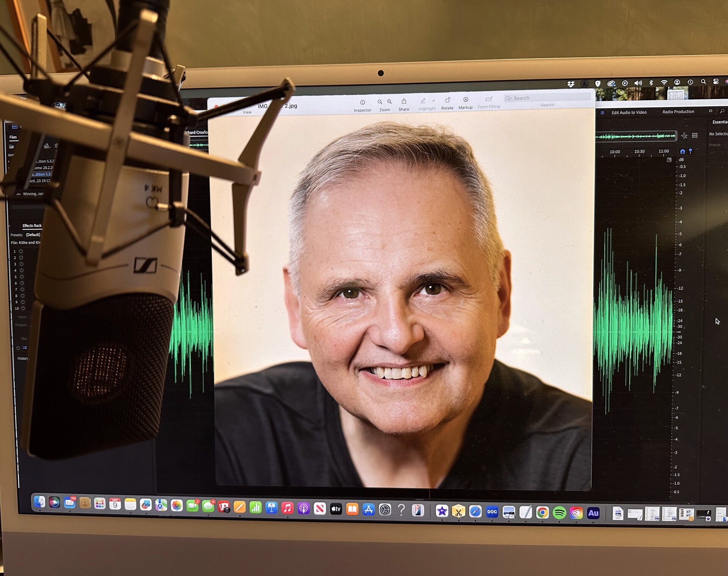Screen dimensions: 728x576
Task: Toggle power for effect slot 8
Action: 22,296
